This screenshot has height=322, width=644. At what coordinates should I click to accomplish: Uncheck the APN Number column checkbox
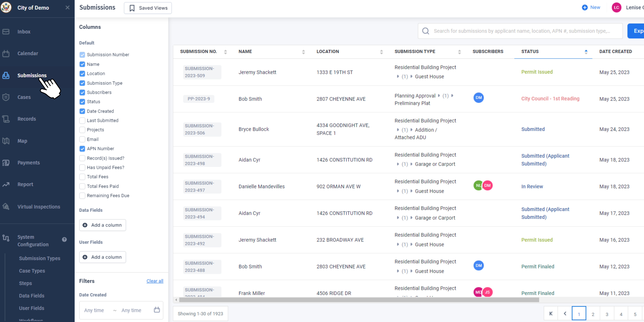click(82, 149)
